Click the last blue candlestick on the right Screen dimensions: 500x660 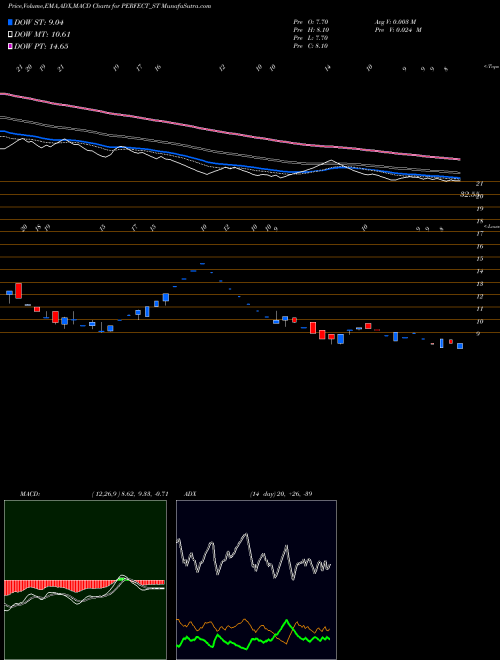click(x=460, y=346)
